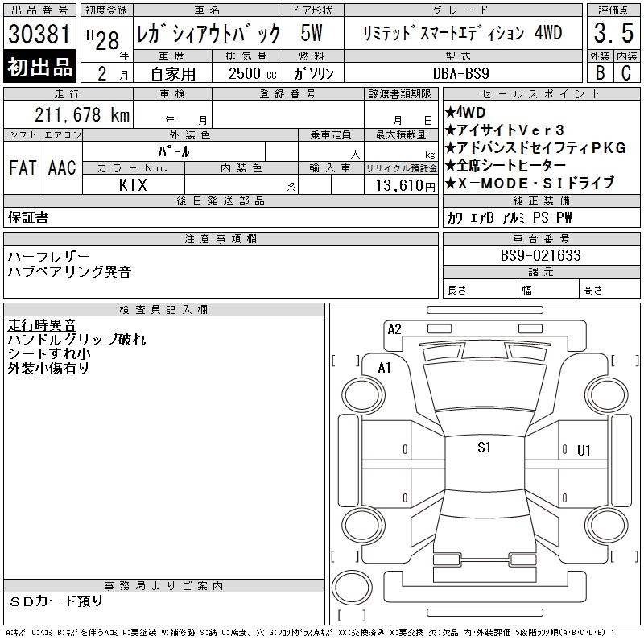Select the note ハブベアリング異音
This screenshot has height=644, width=644.
(x=69, y=271)
